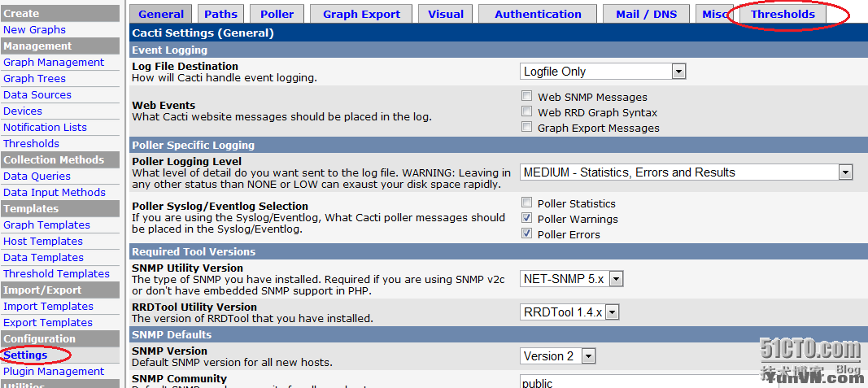The height and width of the screenshot is (388, 868).
Task: Open New Graphs link in sidebar
Action: (34, 30)
